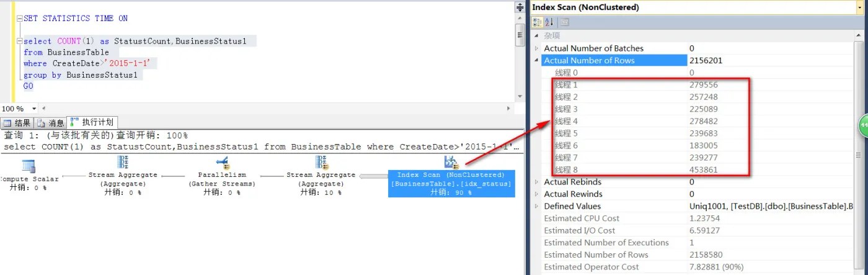Collapse Actual Number of Rows

click(x=537, y=60)
